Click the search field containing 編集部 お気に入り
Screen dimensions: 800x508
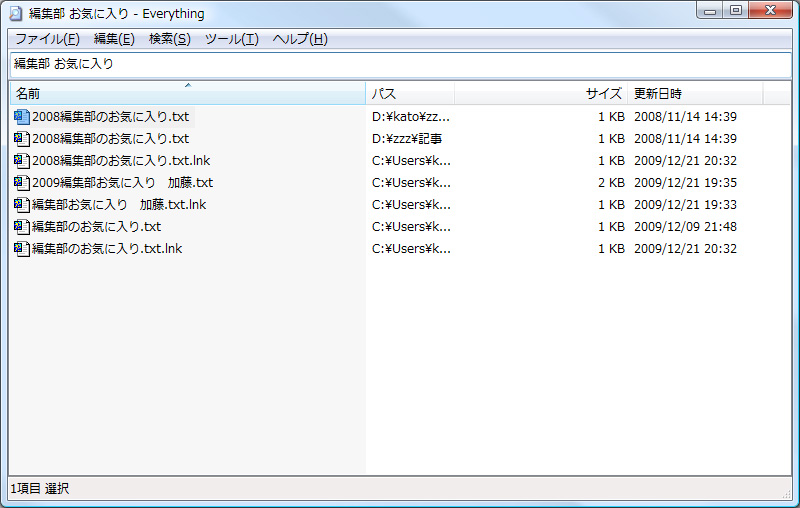coord(401,64)
